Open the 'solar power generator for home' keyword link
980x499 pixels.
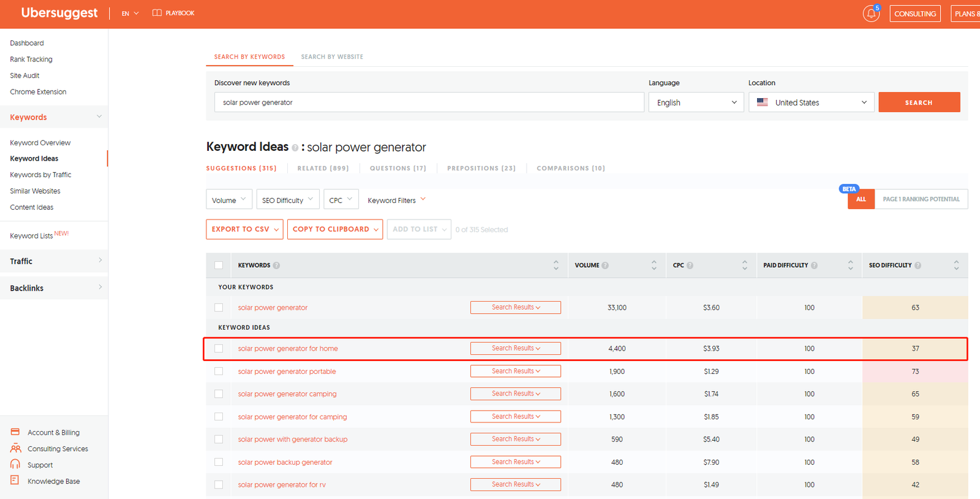288,349
